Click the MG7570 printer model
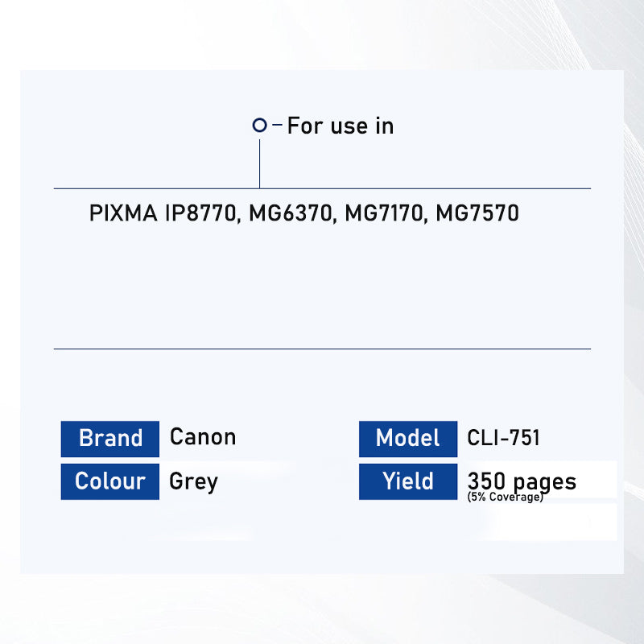The height and width of the screenshot is (644, 644). pyautogui.click(x=477, y=213)
